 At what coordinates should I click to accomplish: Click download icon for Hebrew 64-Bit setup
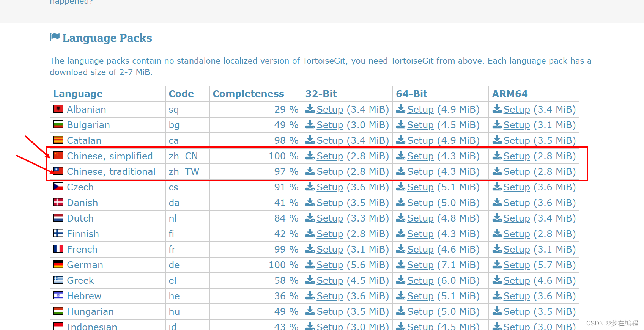[x=401, y=296]
